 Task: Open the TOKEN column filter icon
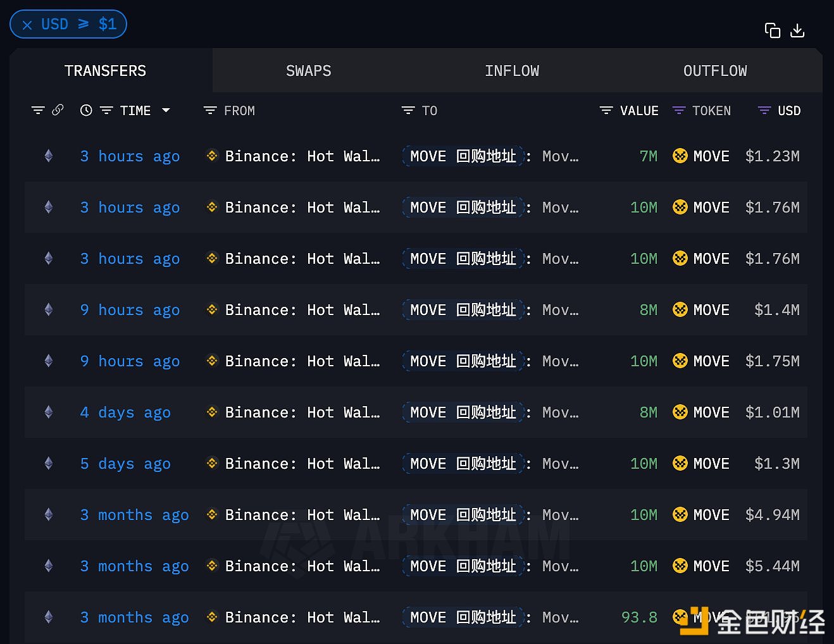[678, 110]
